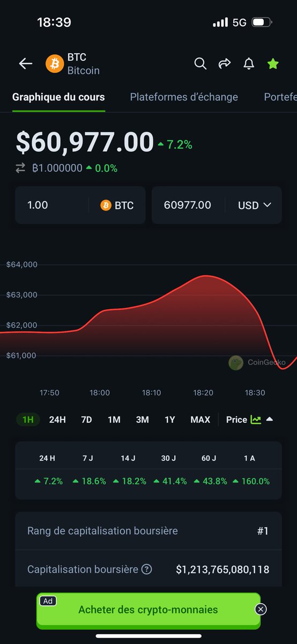Screen dimensions: 297x644
Task: Edit the 1.00 BTC amount field
Action: (x=51, y=205)
